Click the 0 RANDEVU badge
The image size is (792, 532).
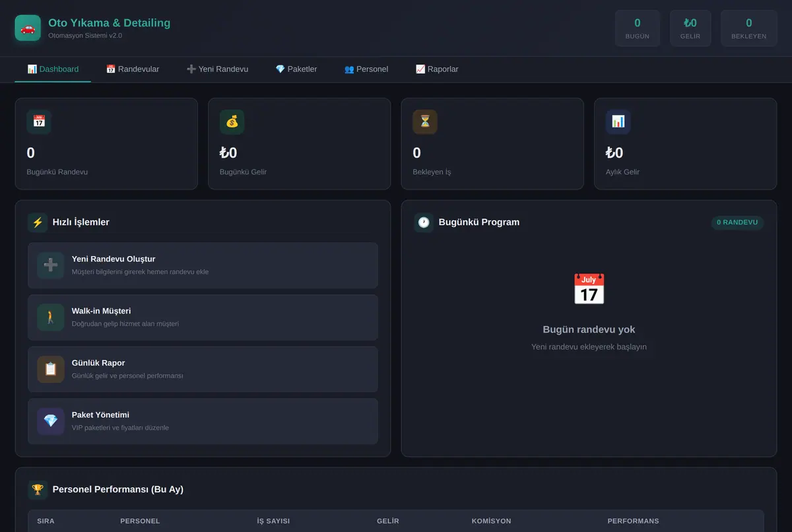737,222
